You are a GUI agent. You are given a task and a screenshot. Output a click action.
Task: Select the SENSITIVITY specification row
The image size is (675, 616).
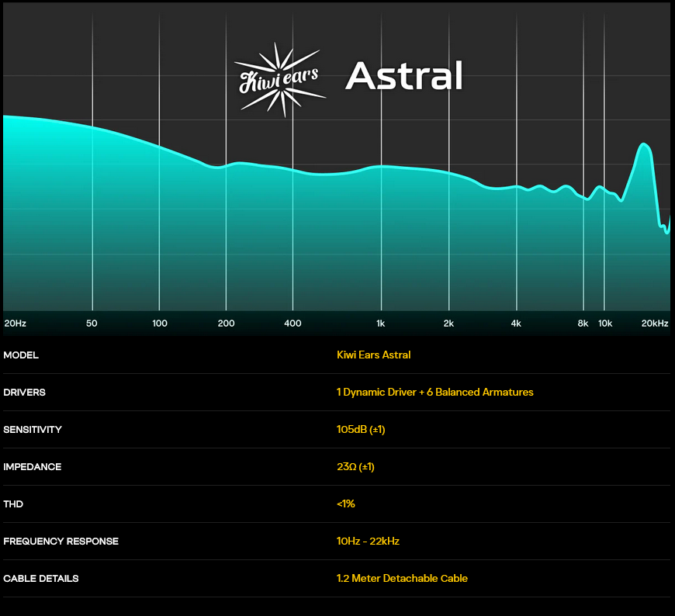coord(32,430)
